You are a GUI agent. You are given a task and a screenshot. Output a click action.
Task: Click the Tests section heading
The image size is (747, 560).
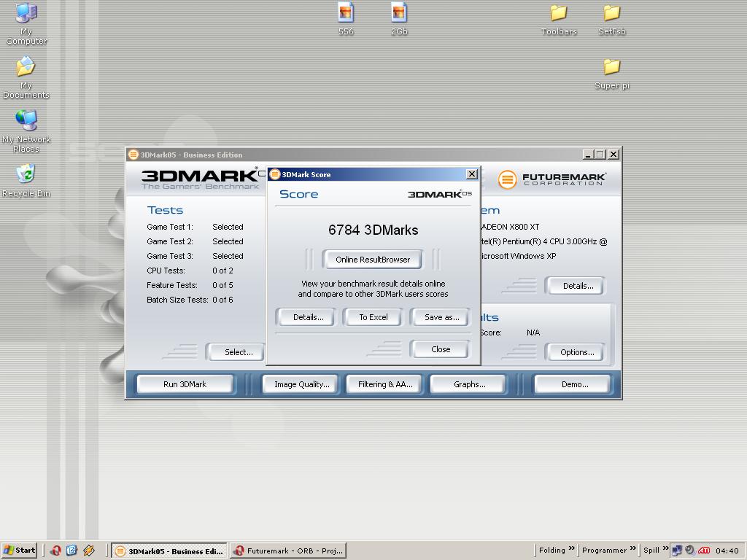(x=165, y=210)
